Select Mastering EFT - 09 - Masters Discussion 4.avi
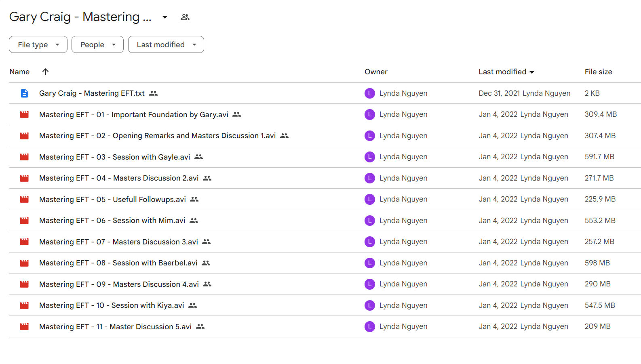The height and width of the screenshot is (364, 641). tap(119, 284)
